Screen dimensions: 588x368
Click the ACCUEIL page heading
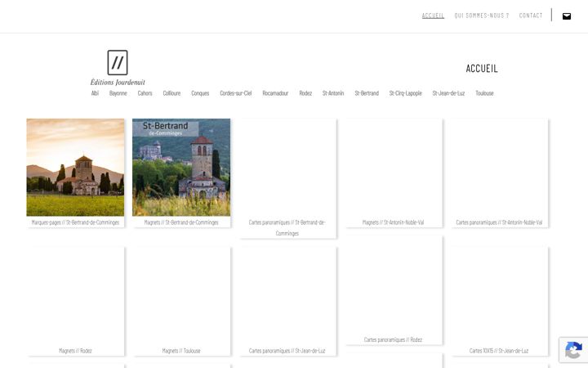coord(482,69)
